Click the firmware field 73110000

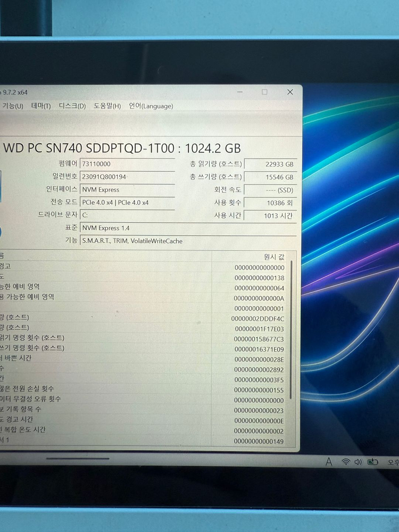(127, 164)
